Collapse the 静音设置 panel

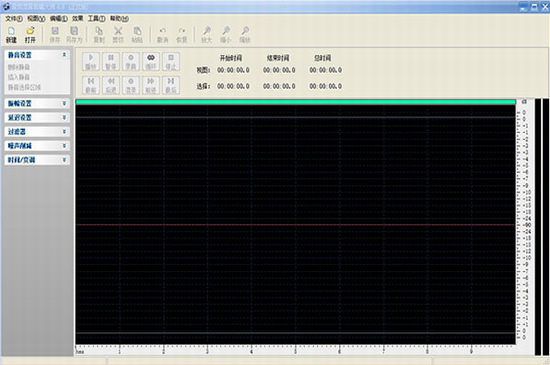[x=64, y=55]
